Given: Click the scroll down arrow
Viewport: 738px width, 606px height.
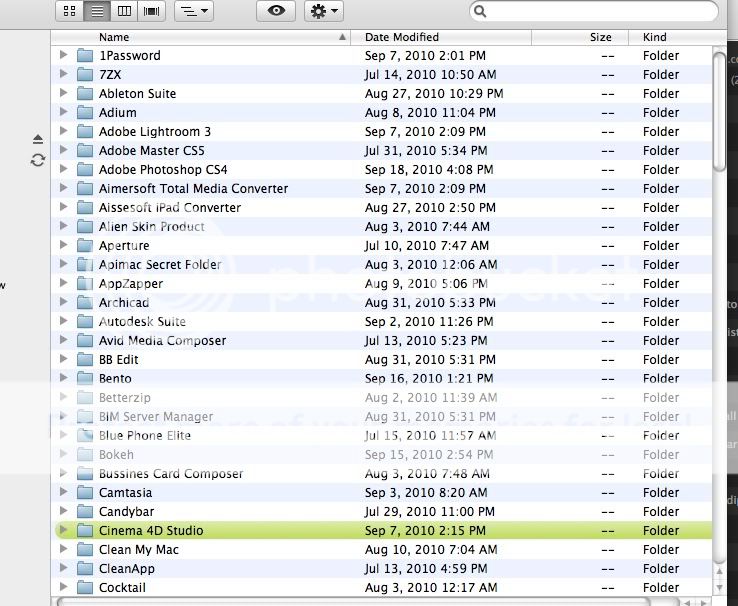Looking at the screenshot, I should tap(719, 587).
